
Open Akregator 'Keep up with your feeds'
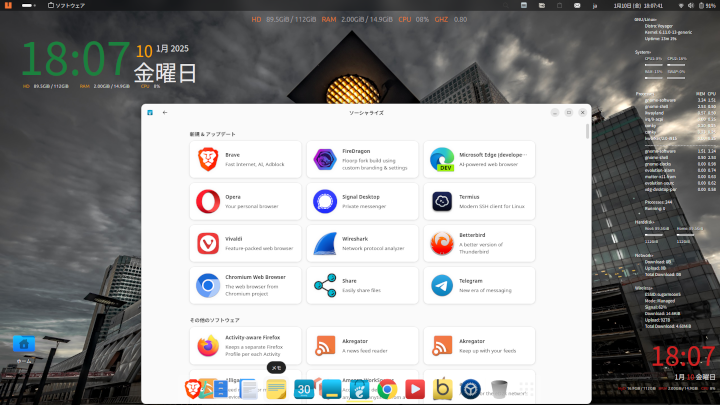479,346
